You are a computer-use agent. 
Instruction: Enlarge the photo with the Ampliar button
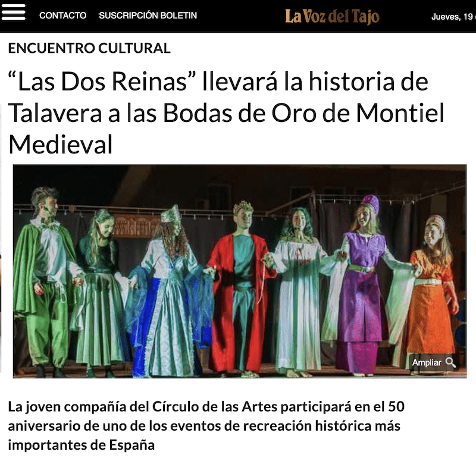(x=434, y=362)
